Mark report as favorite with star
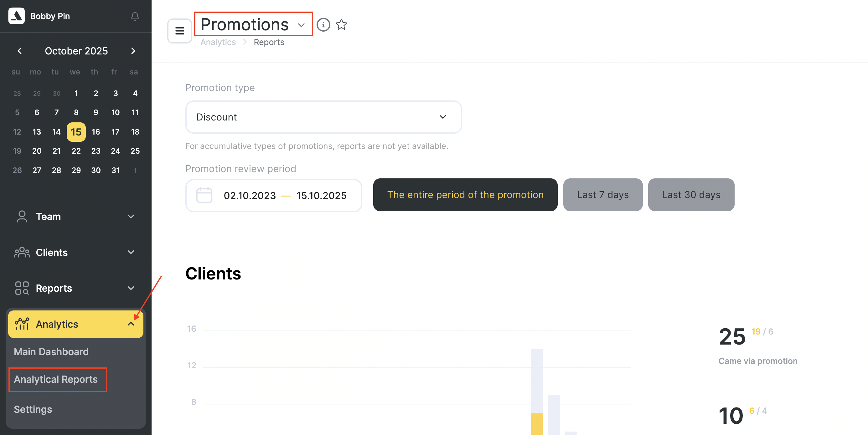868x435 pixels. coord(341,25)
